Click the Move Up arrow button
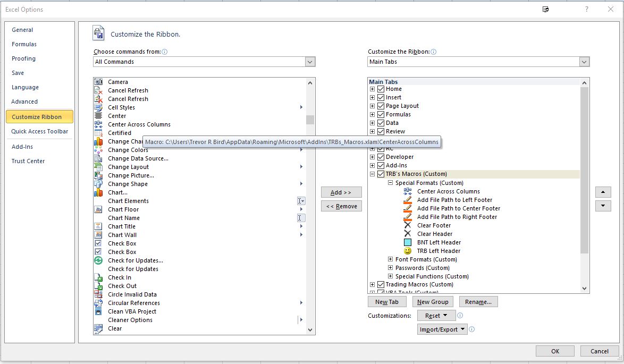Screen dimensions: 624x364 tap(603, 192)
